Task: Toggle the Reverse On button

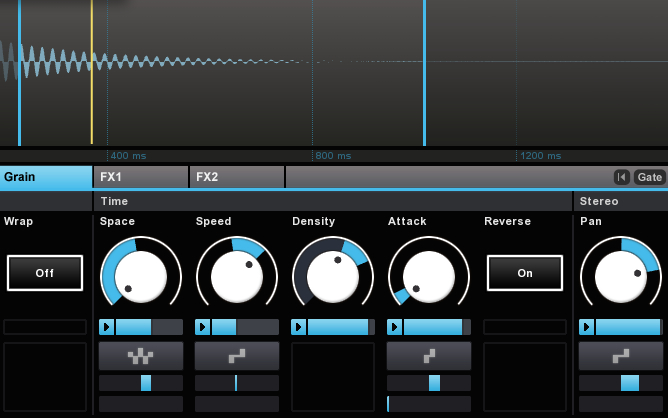Action: (525, 273)
